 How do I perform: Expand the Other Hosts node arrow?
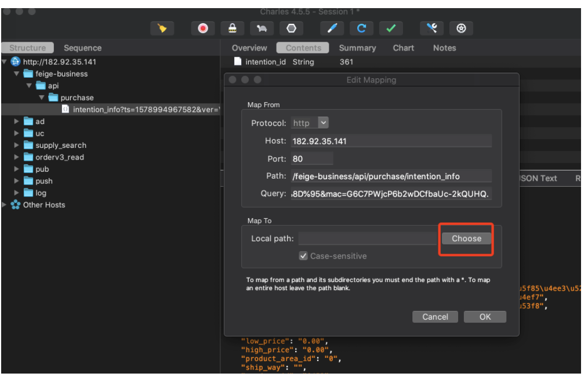4,205
